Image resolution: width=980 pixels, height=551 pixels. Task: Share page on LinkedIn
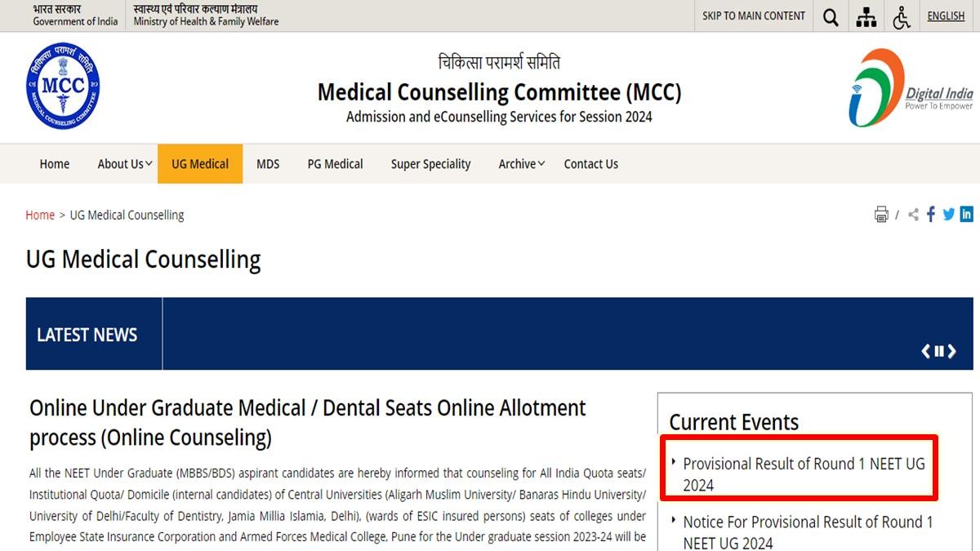coord(966,215)
